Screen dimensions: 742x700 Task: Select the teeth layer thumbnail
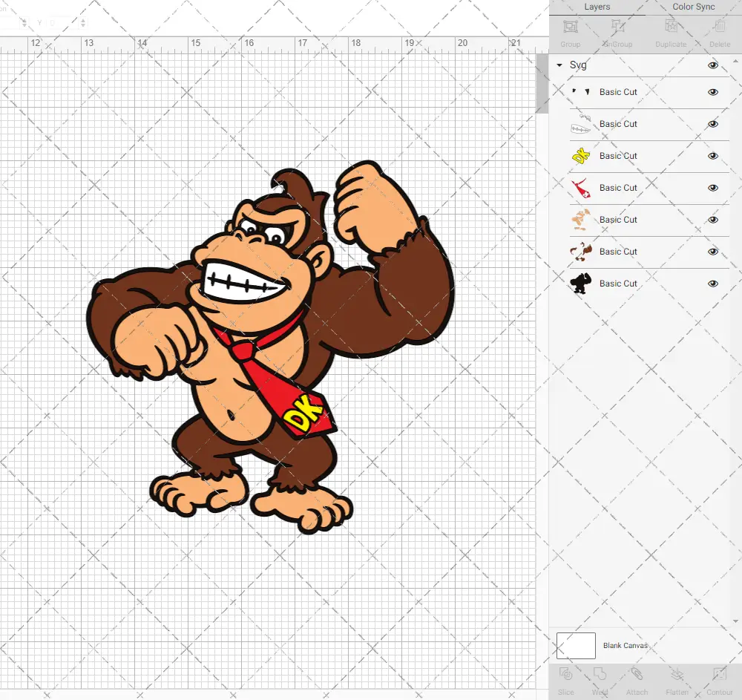[581, 124]
